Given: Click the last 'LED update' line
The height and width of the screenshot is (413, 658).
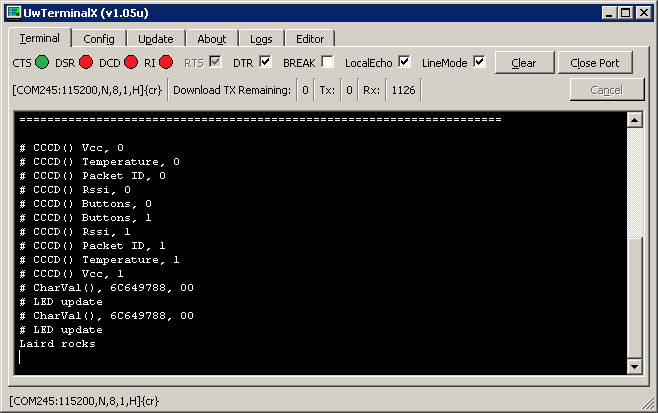Looking at the screenshot, I should (x=61, y=329).
